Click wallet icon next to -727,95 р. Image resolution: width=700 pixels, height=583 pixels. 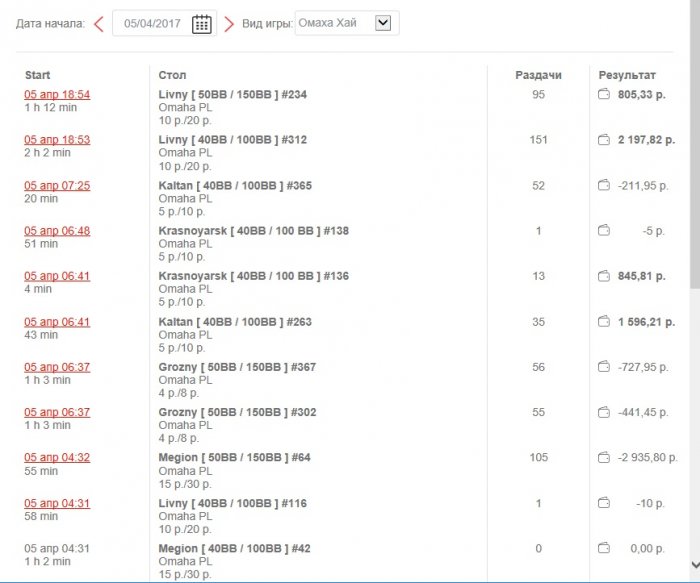point(604,366)
